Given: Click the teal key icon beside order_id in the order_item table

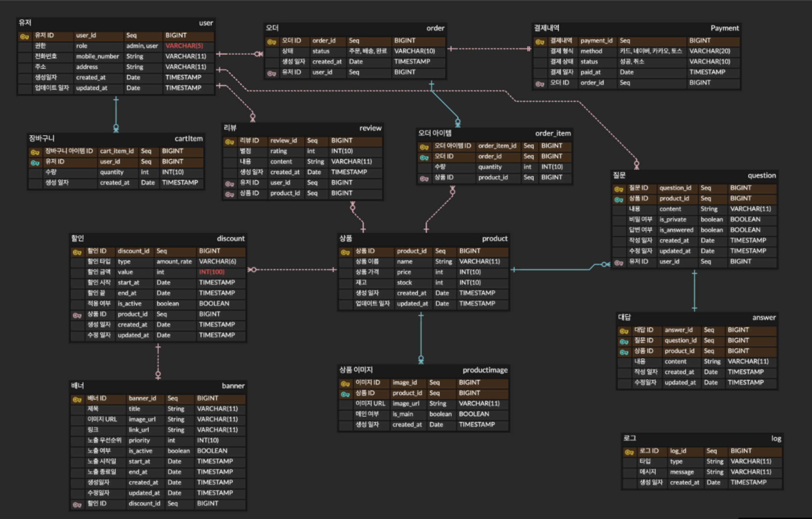Looking at the screenshot, I should tap(424, 157).
